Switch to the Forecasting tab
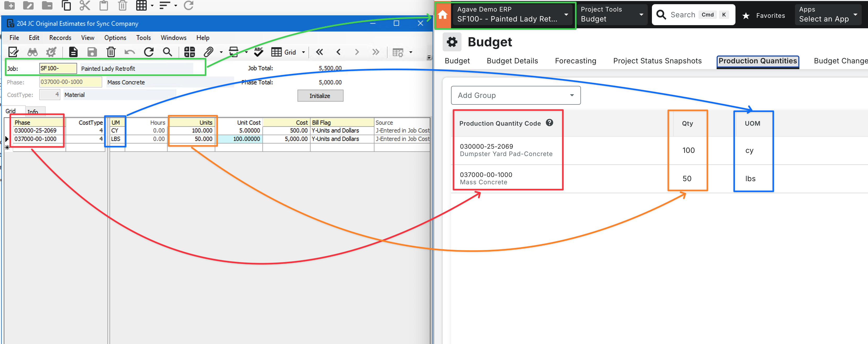The image size is (868, 344). pos(575,61)
